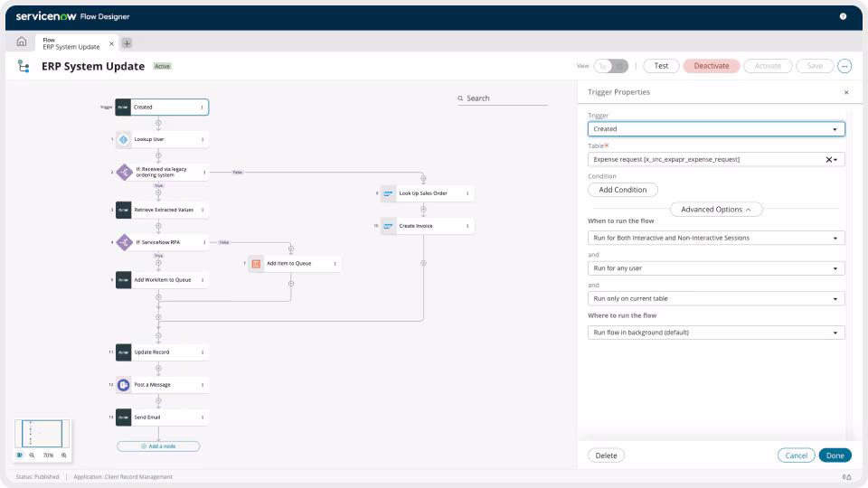Open options menu on Send Email node
868x488 pixels.
pos(203,418)
